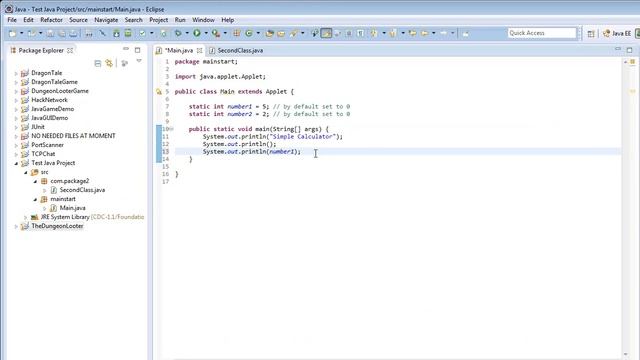Collapse the src folder
Image resolution: width=640 pixels, height=360 pixels.
(25, 172)
